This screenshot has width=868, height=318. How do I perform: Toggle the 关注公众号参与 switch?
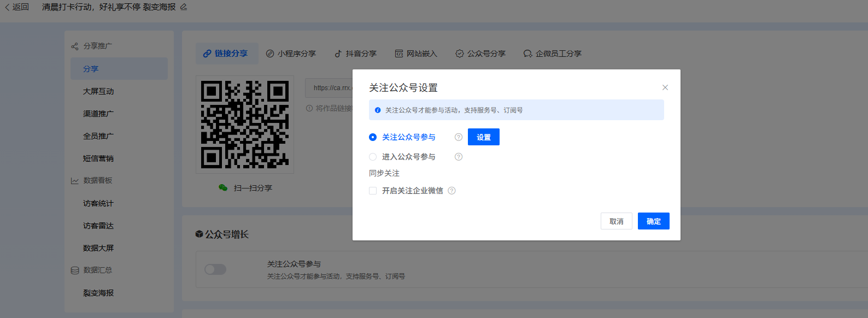tap(215, 269)
